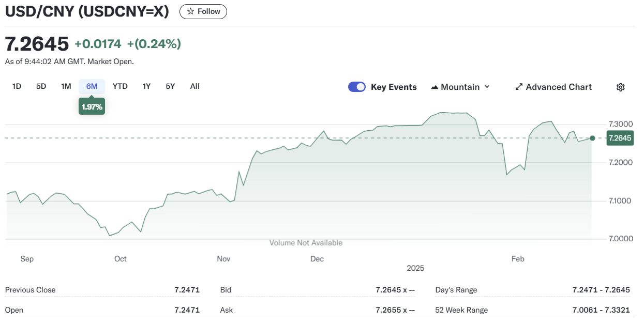Screen dimensions: 644x325
Task: Click the 7.2645 price label on axis
Action: tap(620, 138)
